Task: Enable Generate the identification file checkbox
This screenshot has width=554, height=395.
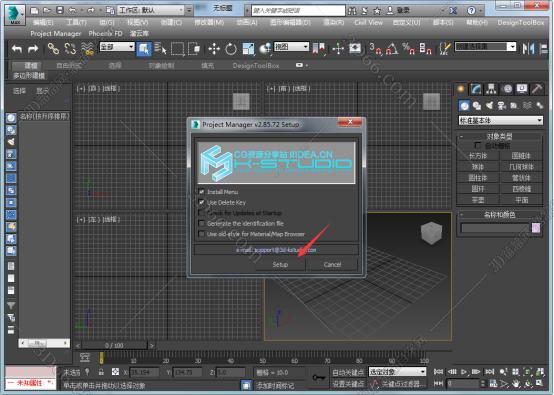Action: tap(201, 223)
